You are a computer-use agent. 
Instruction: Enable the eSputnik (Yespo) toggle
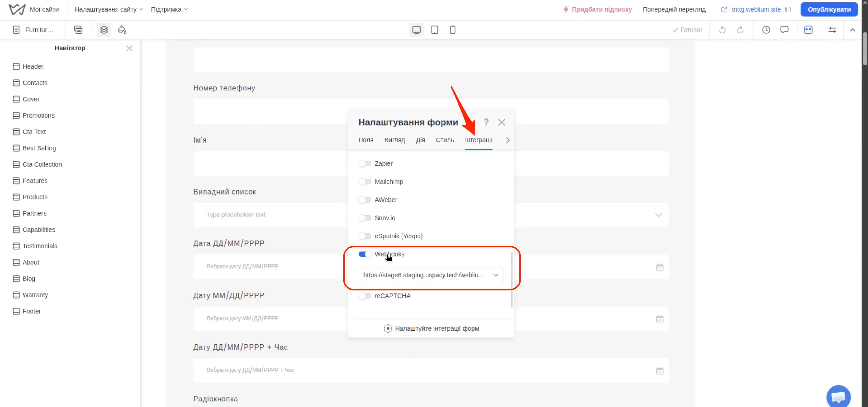click(365, 236)
